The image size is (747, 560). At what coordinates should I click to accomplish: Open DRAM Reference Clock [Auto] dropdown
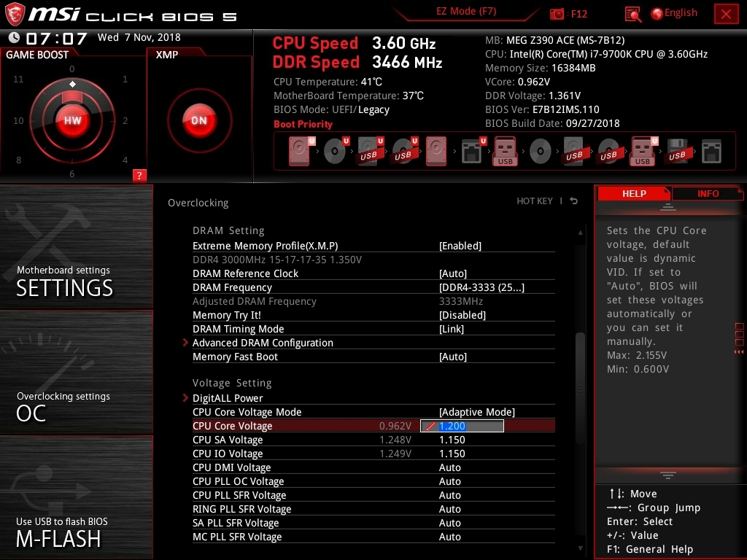[452, 273]
